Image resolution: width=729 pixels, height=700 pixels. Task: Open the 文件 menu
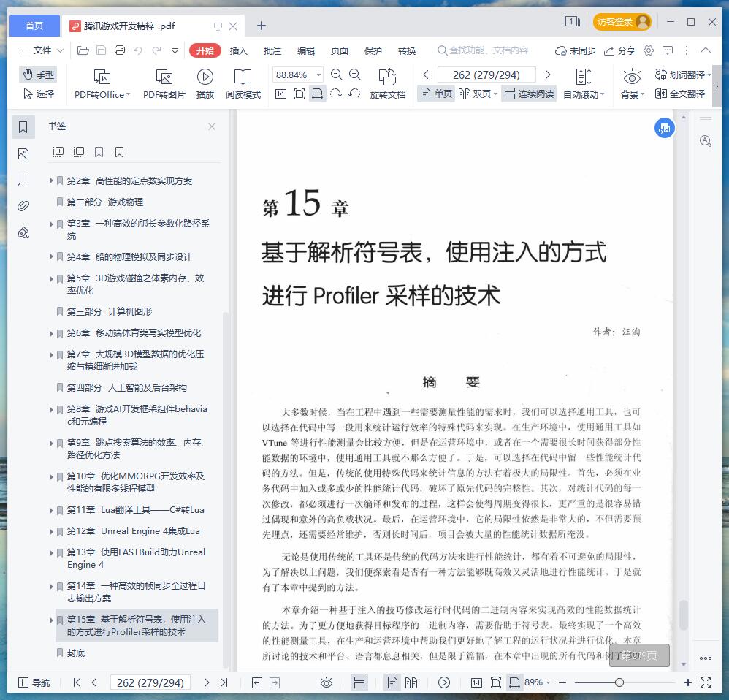pos(40,50)
